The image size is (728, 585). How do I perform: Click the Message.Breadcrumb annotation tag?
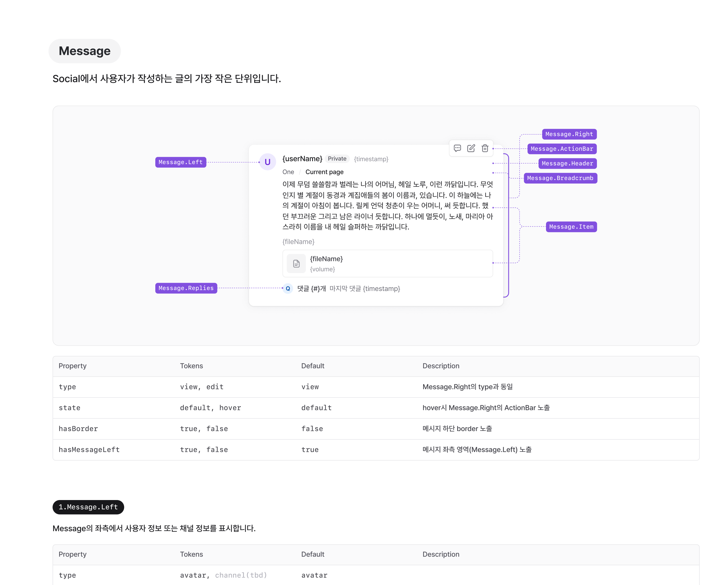pos(560,178)
